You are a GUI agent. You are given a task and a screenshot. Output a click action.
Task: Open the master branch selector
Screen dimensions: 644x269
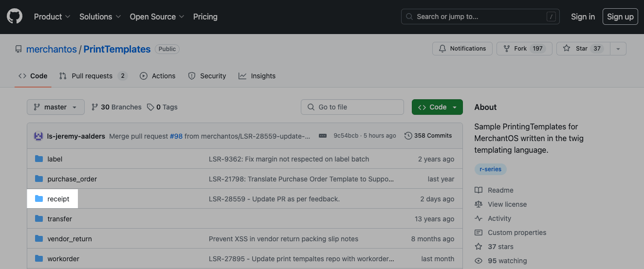pyautogui.click(x=55, y=107)
